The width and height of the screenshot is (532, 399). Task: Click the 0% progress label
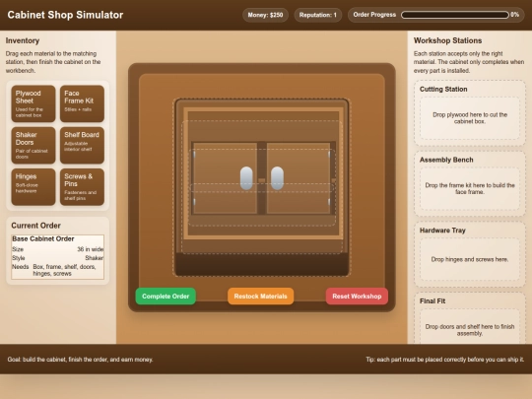[x=514, y=15]
